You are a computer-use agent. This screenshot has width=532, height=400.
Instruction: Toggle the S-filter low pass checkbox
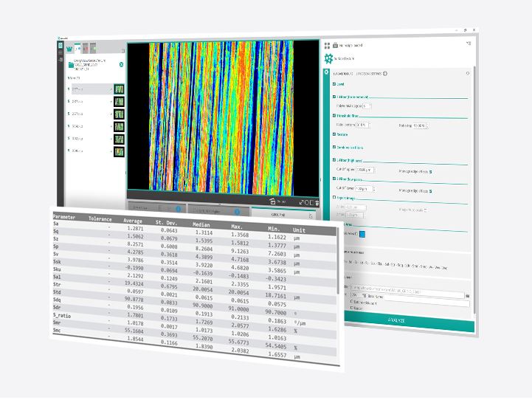(x=334, y=179)
